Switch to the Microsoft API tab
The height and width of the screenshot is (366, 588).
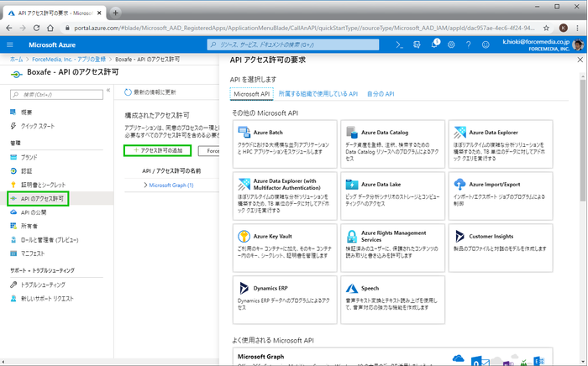click(x=252, y=94)
